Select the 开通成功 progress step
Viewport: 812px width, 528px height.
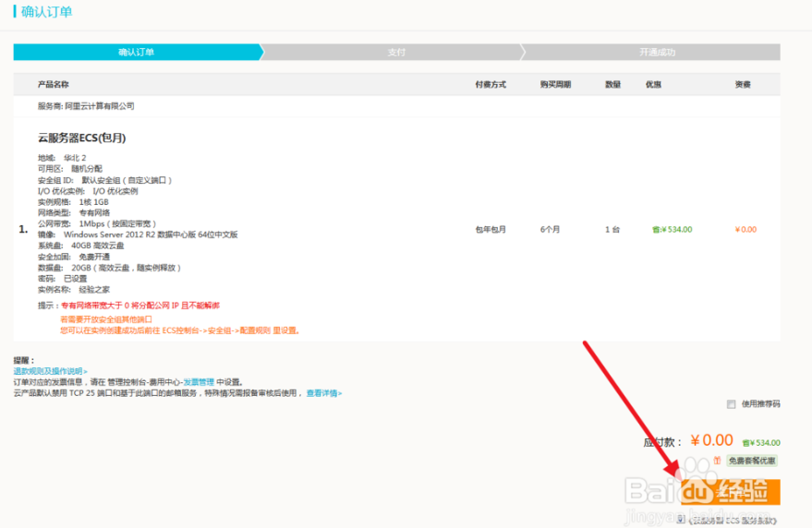(657, 53)
